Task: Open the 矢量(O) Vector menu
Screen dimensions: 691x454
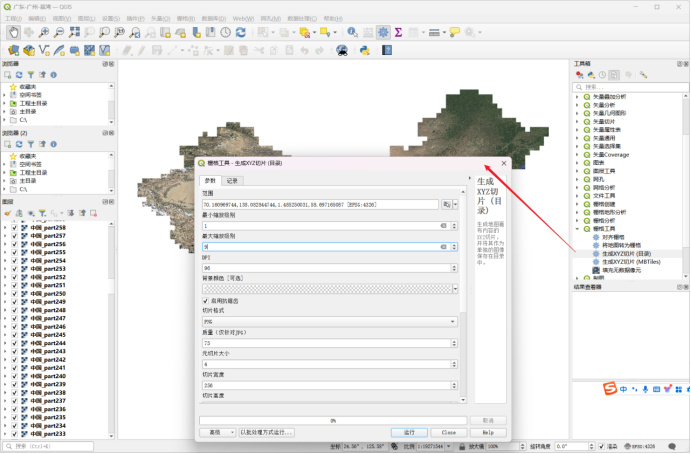Action: point(160,19)
